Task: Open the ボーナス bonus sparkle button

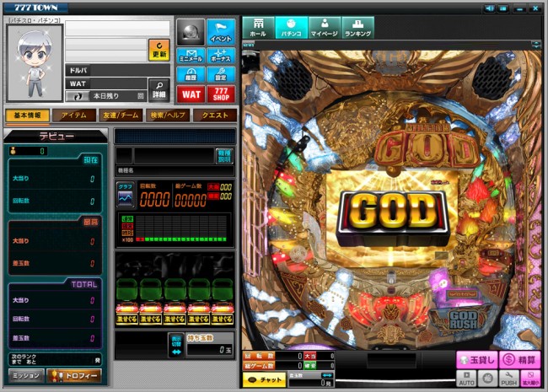Action: [221, 55]
